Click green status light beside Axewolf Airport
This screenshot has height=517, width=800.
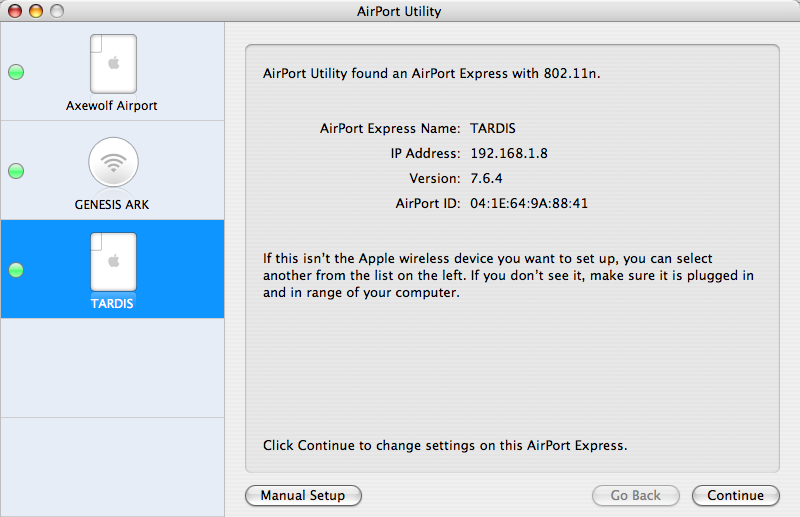[16, 72]
